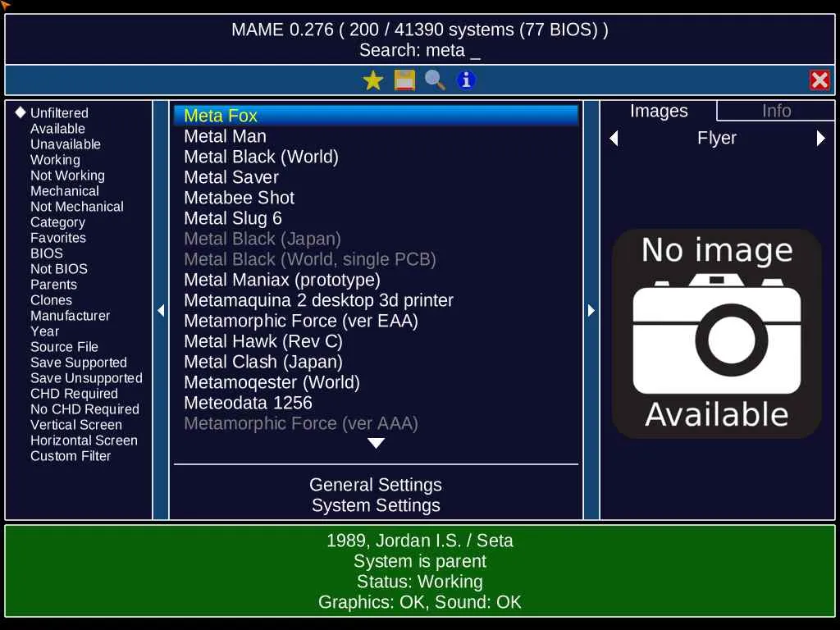Select the Save Unsupported filter
The height and width of the screenshot is (630, 840).
tap(86, 377)
